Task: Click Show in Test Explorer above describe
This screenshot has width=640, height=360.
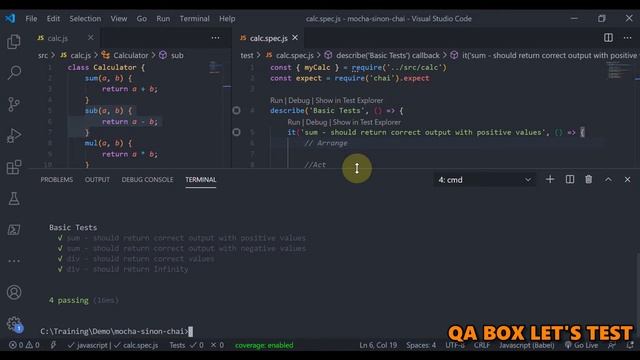Action: point(349,100)
